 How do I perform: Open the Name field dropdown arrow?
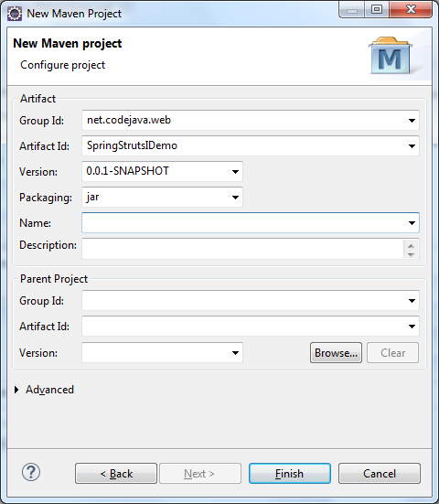coord(412,223)
